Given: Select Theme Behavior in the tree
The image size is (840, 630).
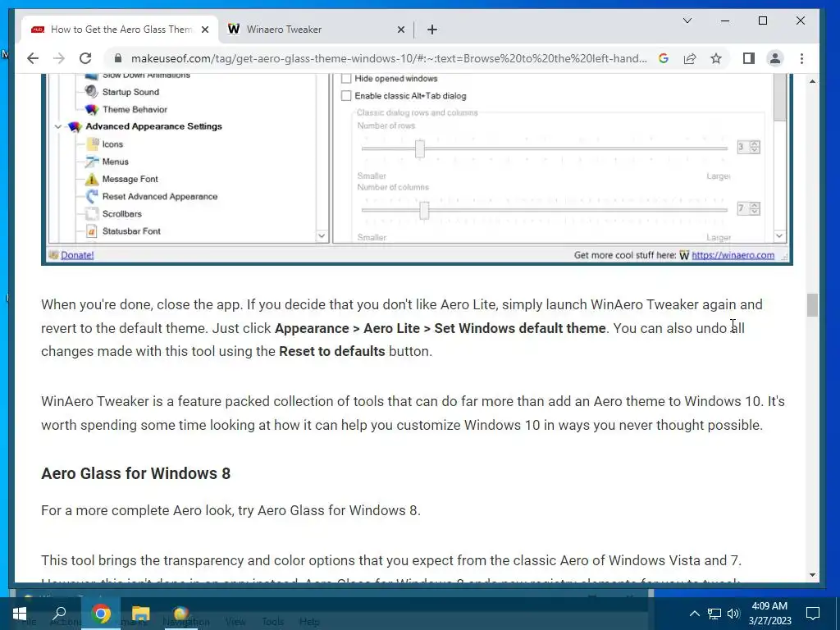Looking at the screenshot, I should pos(135,109).
